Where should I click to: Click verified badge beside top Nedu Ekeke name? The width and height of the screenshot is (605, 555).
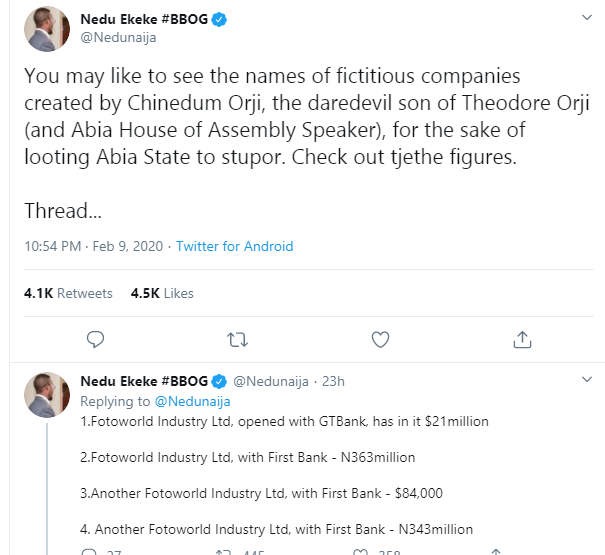(x=219, y=19)
